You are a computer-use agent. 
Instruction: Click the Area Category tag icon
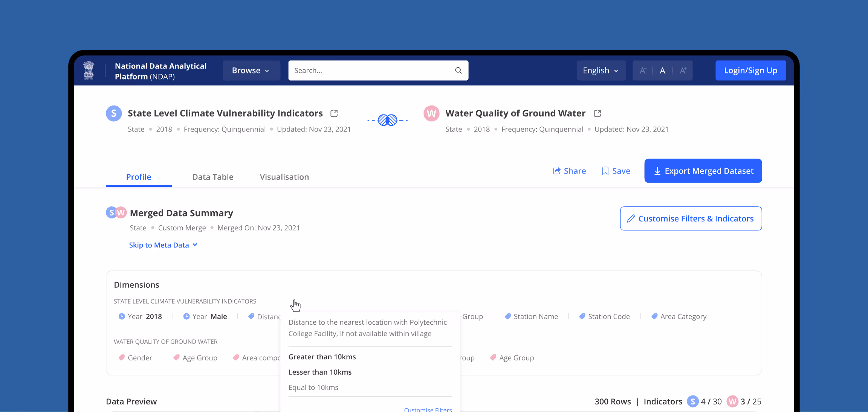(x=654, y=316)
